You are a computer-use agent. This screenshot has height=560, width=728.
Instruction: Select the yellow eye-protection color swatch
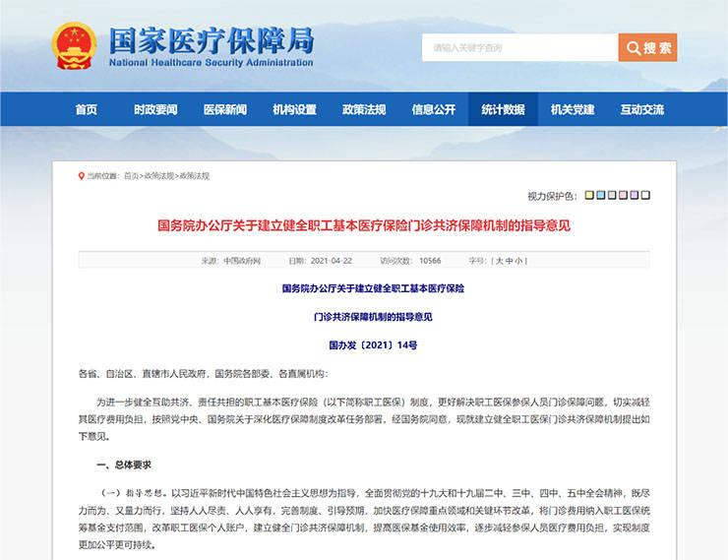click(x=589, y=195)
